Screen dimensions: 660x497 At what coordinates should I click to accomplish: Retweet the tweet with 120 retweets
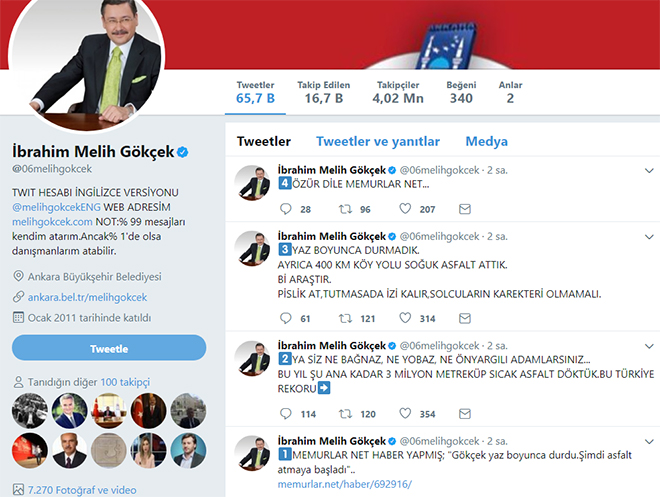click(346, 414)
